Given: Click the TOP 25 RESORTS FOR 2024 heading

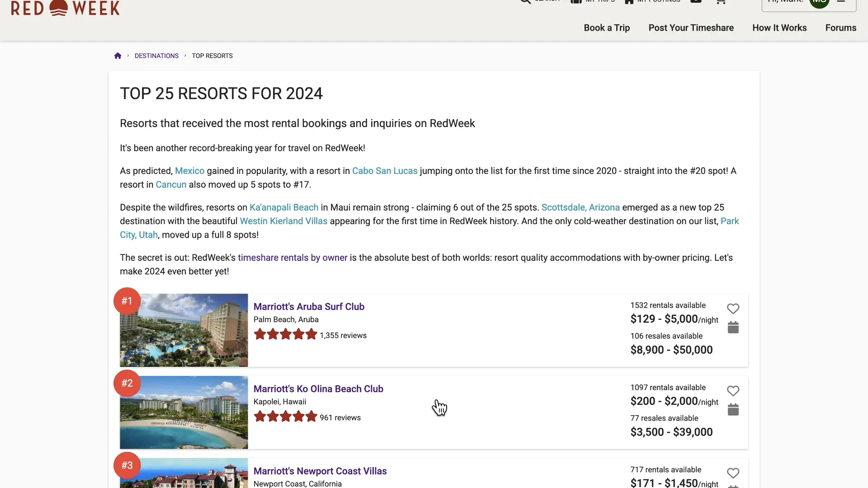Looking at the screenshot, I should tap(221, 94).
